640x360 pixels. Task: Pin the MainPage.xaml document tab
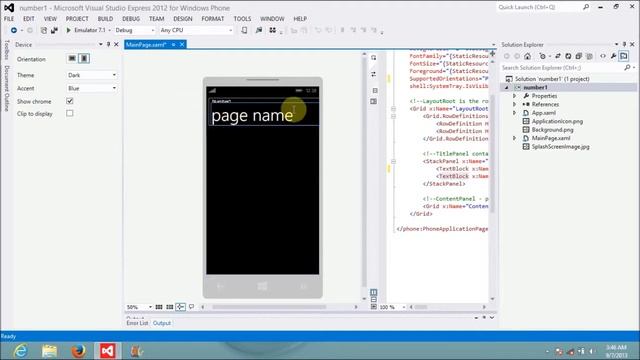pyautogui.click(x=173, y=44)
